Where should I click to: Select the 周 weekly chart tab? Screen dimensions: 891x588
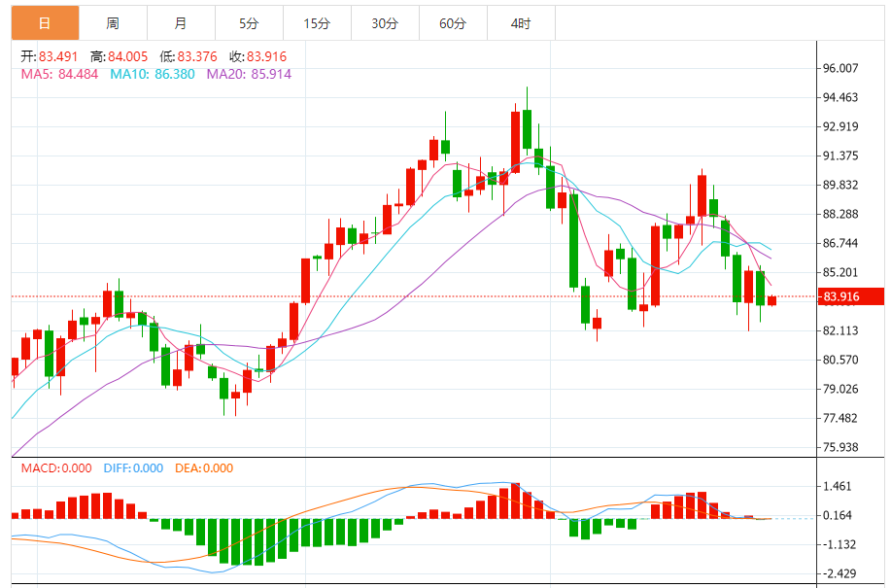coord(113,23)
